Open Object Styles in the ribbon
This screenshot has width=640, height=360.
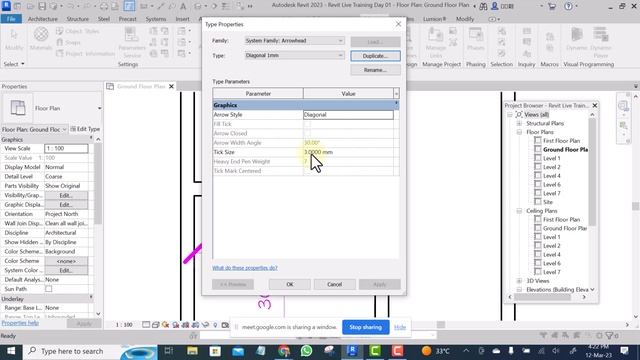(x=78, y=31)
